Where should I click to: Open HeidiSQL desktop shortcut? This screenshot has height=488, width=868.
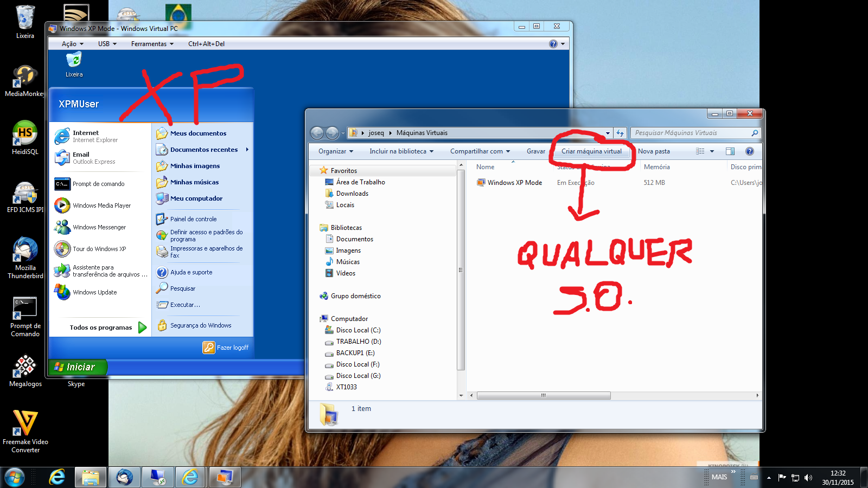25,137
